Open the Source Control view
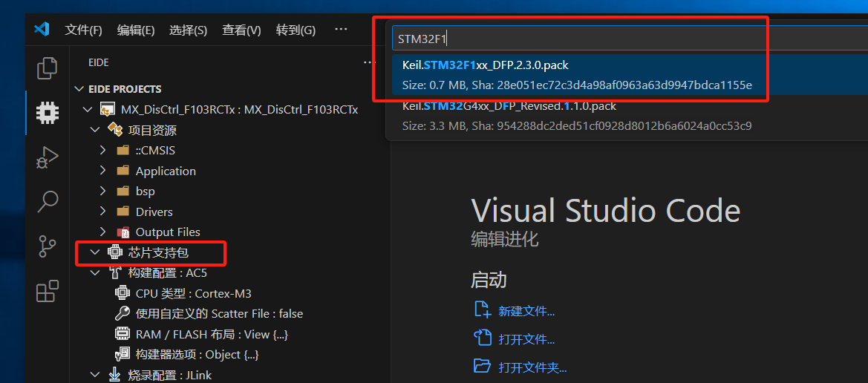Image resolution: width=868 pixels, height=383 pixels. click(x=48, y=246)
